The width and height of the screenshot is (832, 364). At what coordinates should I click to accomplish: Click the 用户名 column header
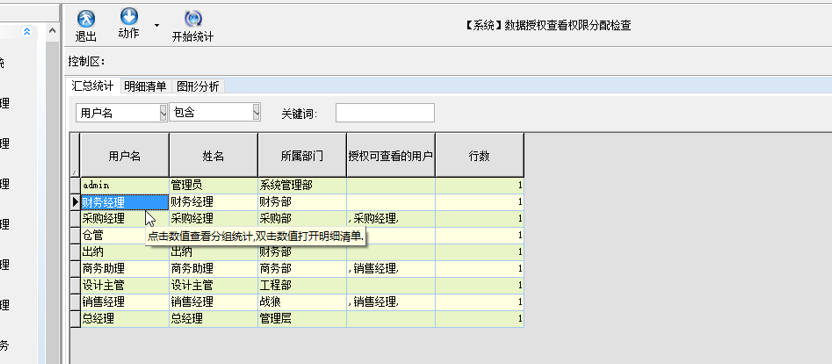coord(125,155)
